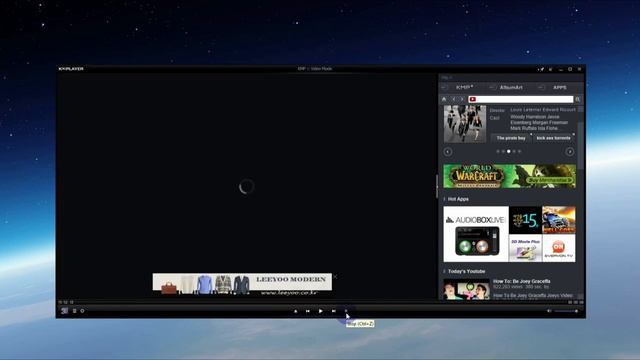This screenshot has height=360, width=640.
Task: Click the YouTube icon in search box
Action: [x=473, y=99]
